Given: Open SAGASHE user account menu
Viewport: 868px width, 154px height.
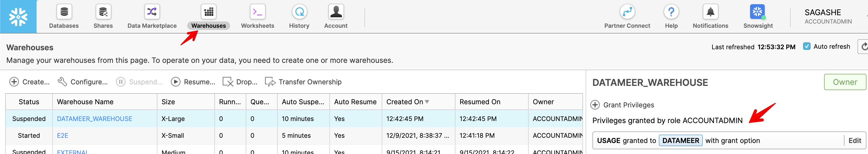Looking at the screenshot, I should [827, 16].
